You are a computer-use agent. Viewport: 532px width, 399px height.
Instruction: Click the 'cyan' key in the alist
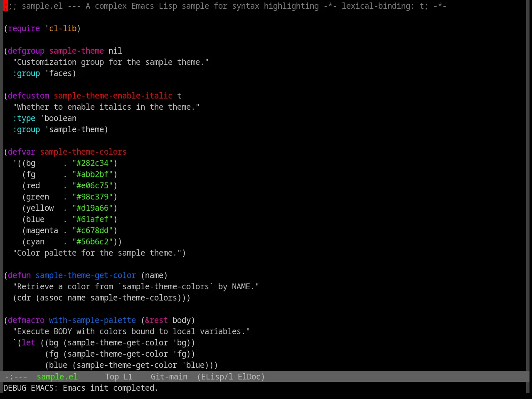click(x=35, y=241)
